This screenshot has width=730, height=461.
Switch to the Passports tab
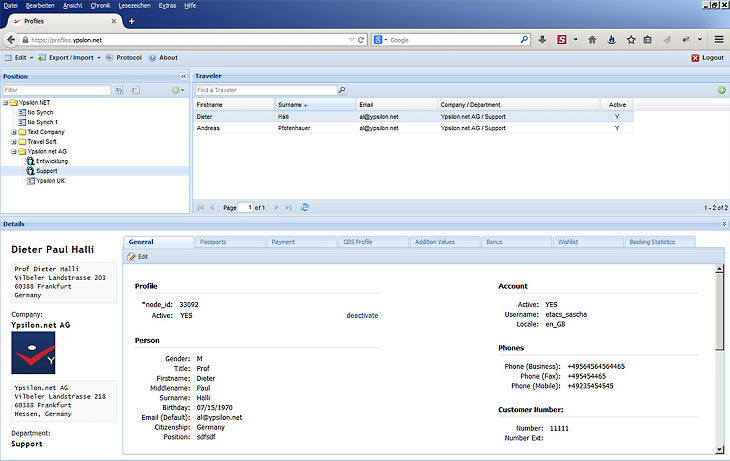(230, 242)
